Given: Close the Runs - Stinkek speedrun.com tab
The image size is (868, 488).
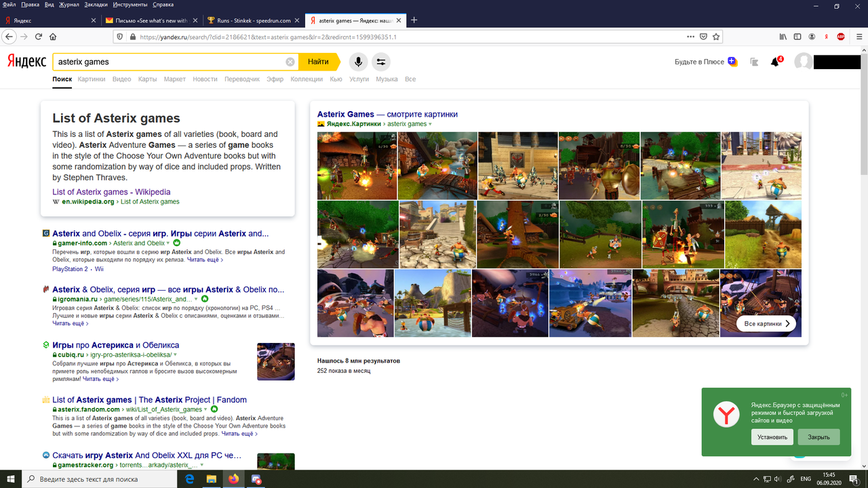Looking at the screenshot, I should point(298,20).
